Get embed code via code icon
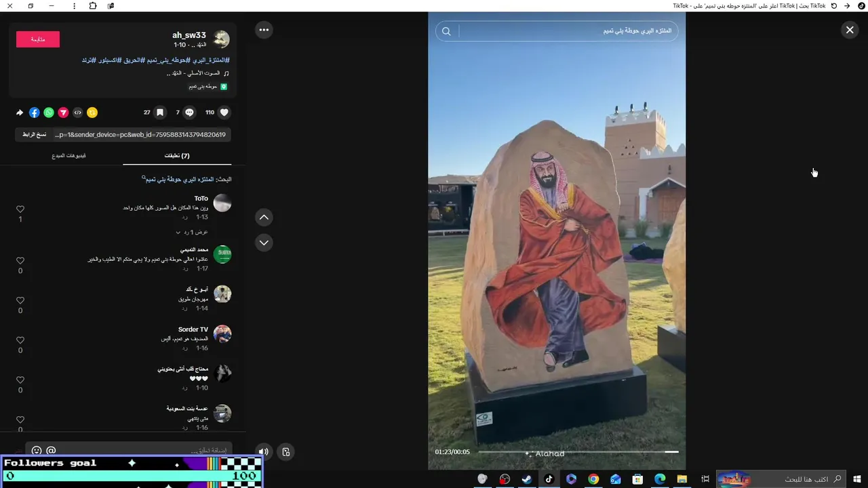 (x=78, y=113)
